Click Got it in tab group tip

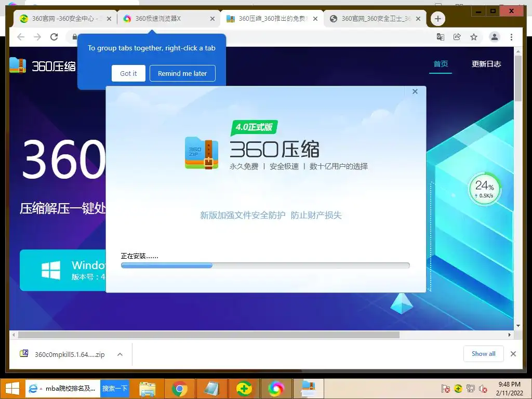[128, 73]
